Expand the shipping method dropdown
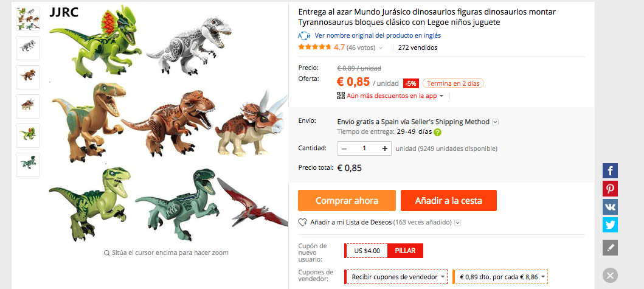 point(496,122)
